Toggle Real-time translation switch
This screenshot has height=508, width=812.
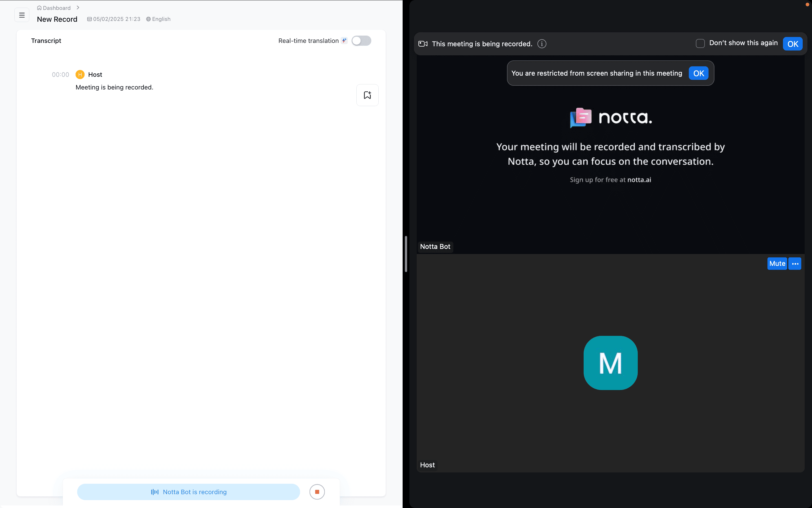[361, 41]
